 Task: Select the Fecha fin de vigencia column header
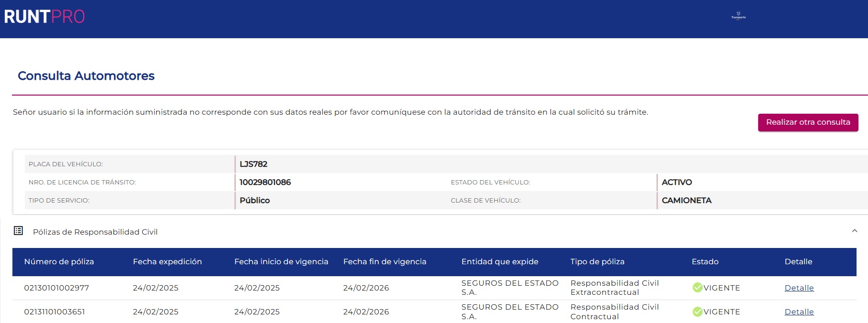pos(384,261)
